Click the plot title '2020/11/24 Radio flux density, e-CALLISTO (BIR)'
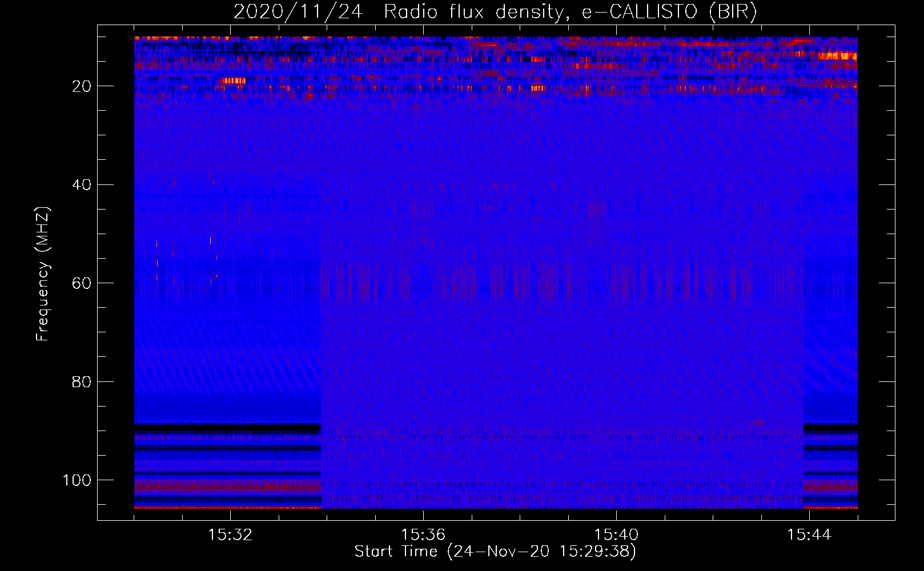 tap(495, 12)
